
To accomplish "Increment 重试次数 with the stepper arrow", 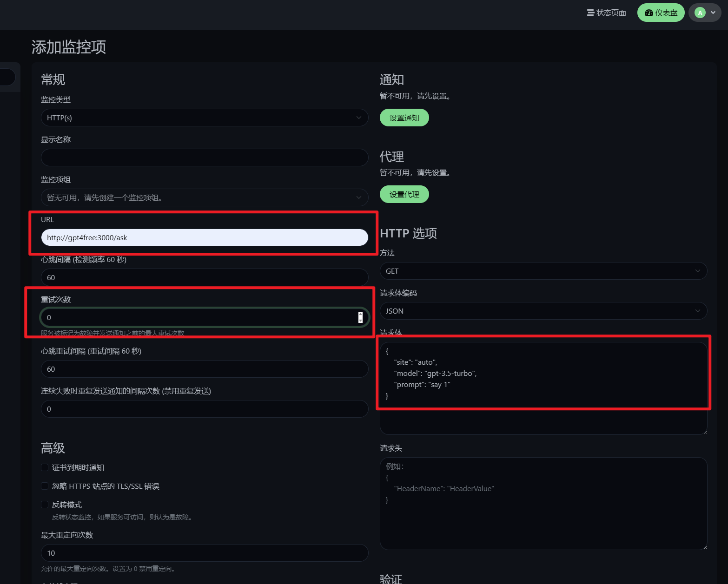I will tap(359, 315).
